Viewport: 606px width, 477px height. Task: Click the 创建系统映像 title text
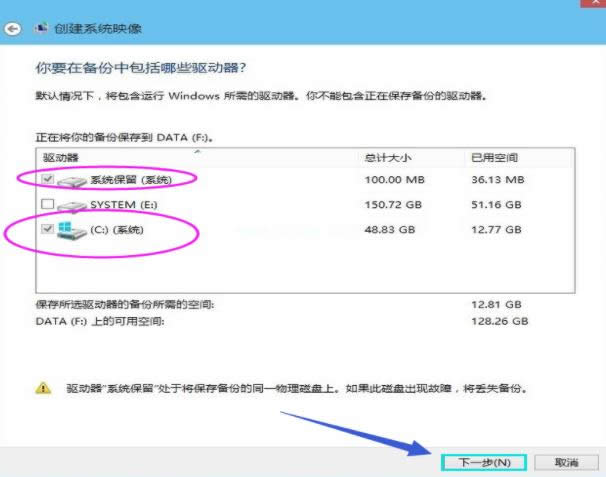click(99, 29)
